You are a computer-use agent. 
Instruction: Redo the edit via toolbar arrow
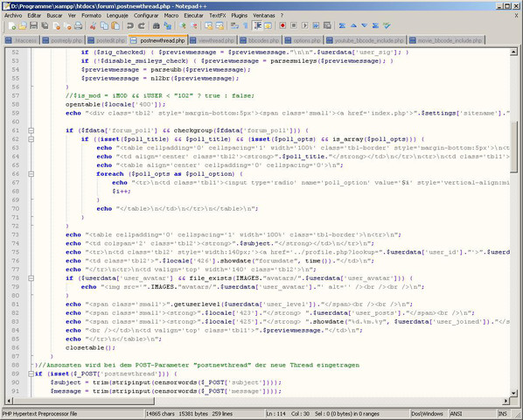tap(142, 25)
